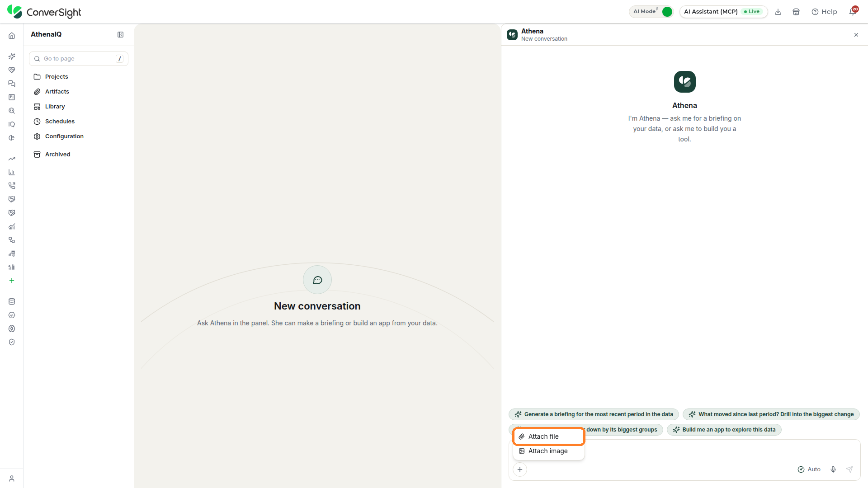Viewport: 868px width, 488px height.
Task: Open the Help link in top bar
Action: [x=824, y=12]
